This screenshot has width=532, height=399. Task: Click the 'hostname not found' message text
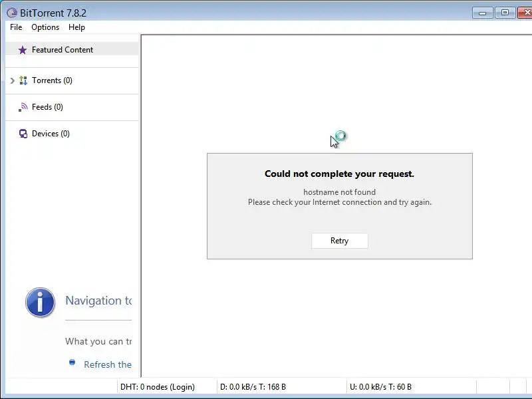coord(339,192)
